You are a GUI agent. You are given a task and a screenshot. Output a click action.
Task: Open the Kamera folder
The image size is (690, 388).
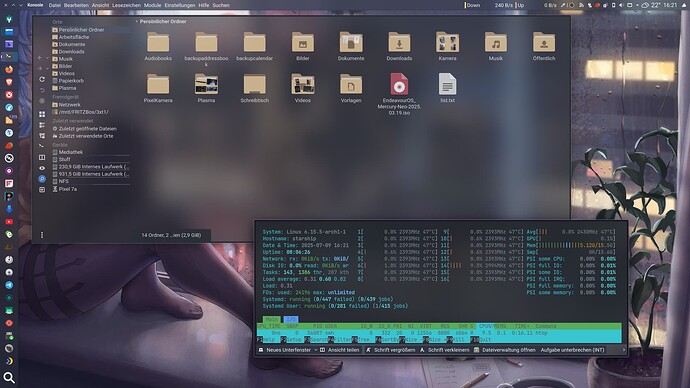447,46
